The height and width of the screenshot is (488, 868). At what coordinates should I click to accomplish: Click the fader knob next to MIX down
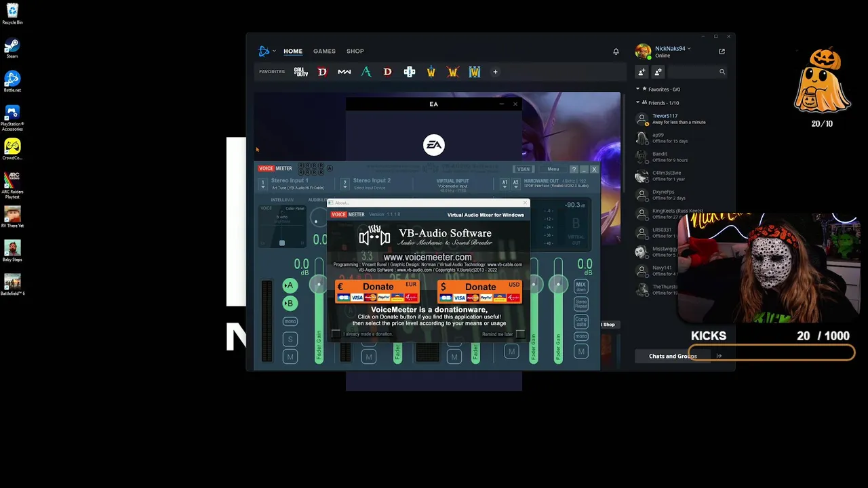pos(558,285)
